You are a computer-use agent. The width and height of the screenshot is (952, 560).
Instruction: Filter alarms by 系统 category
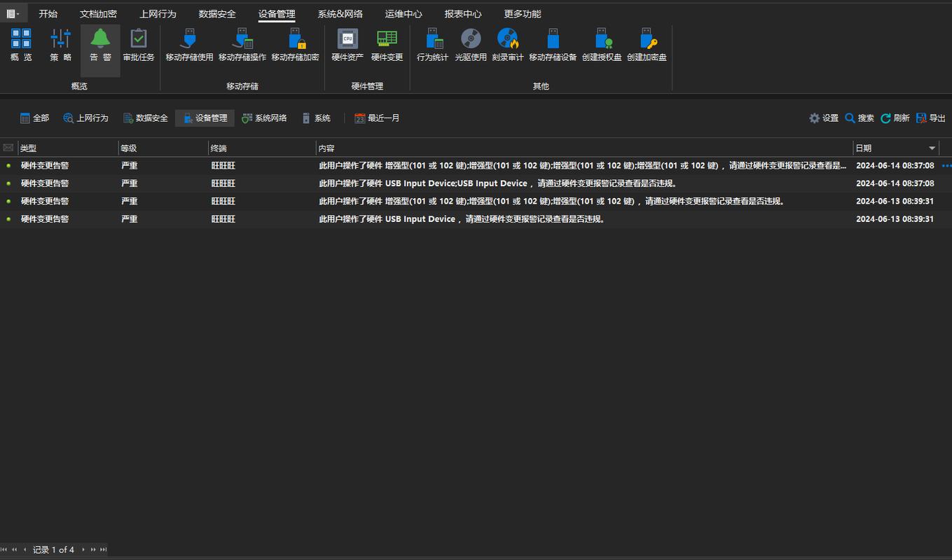pos(316,118)
